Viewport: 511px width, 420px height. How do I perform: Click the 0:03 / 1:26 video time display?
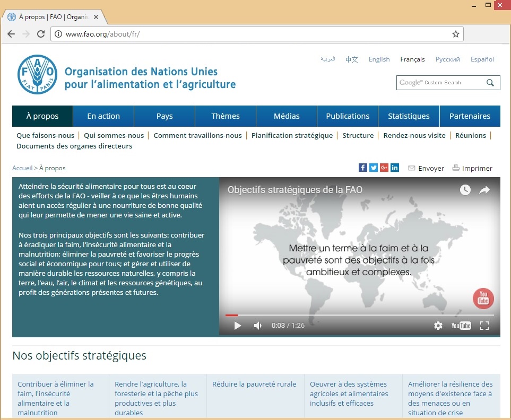[x=288, y=326]
